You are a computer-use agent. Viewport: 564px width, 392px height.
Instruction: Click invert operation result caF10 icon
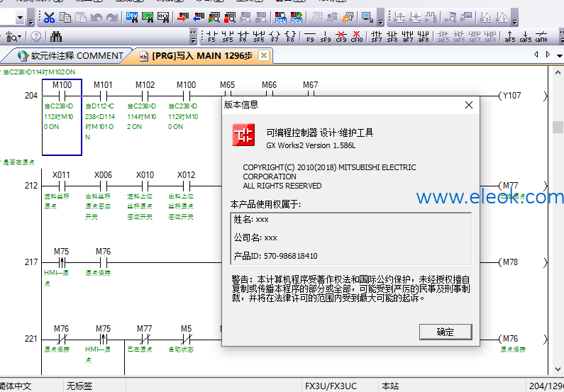(x=541, y=36)
